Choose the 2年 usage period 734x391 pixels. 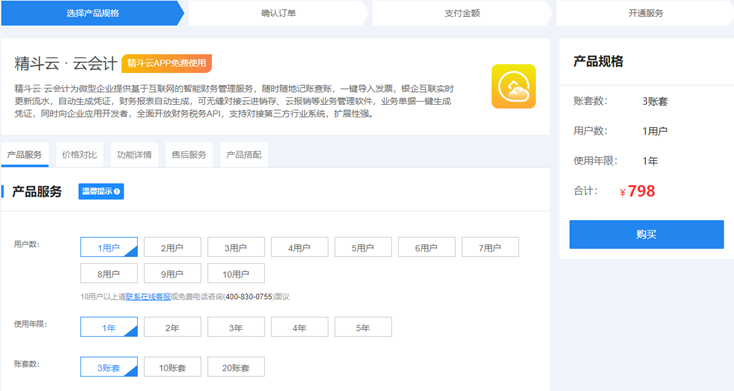172,327
